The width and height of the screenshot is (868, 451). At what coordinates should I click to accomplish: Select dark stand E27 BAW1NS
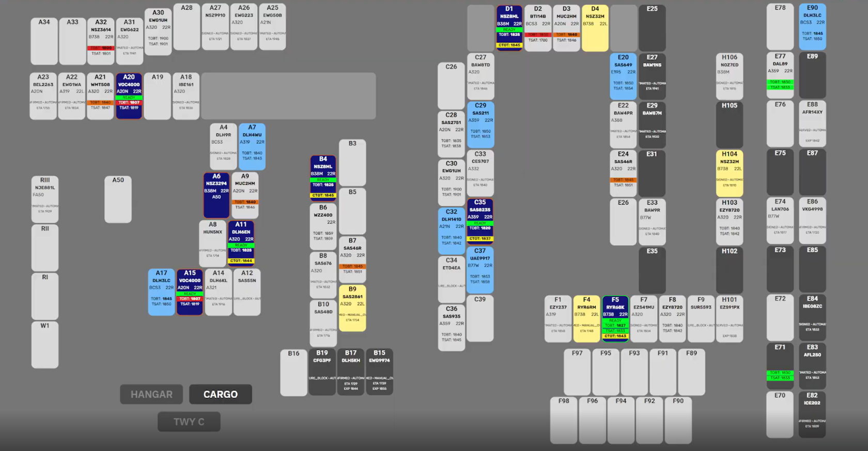pyautogui.click(x=652, y=76)
